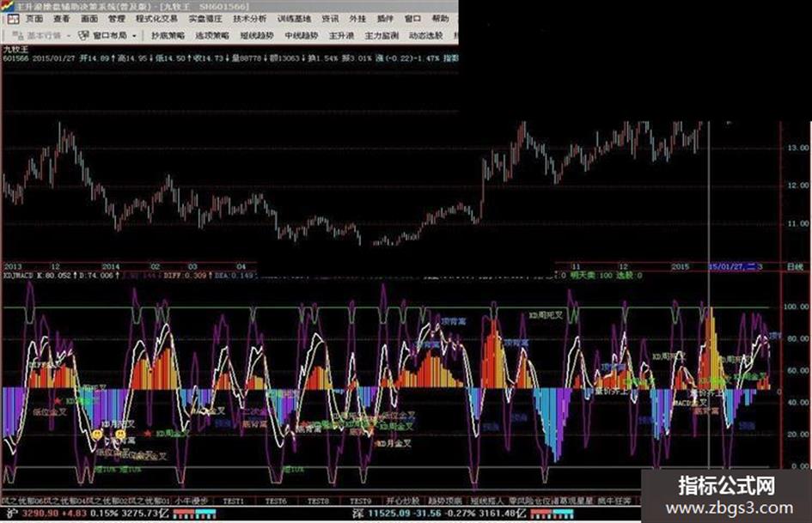Viewport: 812px width, 523px height.
Task: Click the red-cyan bar indicator after 3161.48亿
Action: coord(552,514)
